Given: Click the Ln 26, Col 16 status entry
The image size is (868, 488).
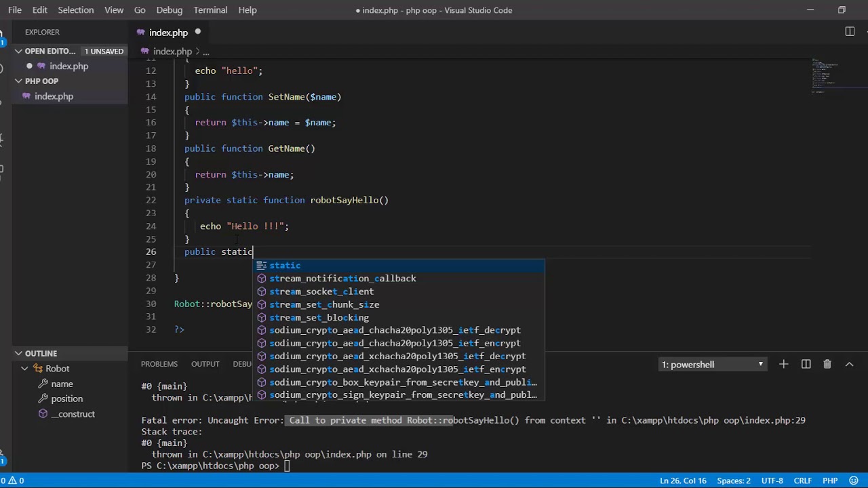Looking at the screenshot, I should point(683,481).
